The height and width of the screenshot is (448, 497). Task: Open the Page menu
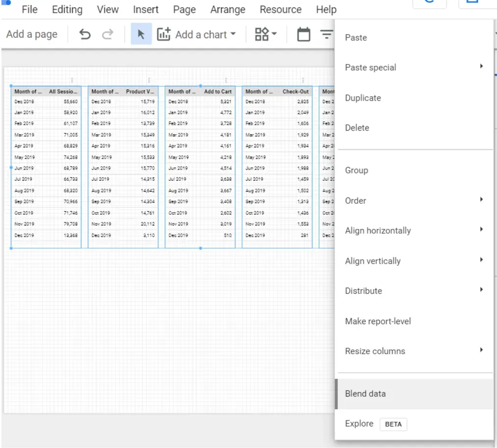point(185,9)
